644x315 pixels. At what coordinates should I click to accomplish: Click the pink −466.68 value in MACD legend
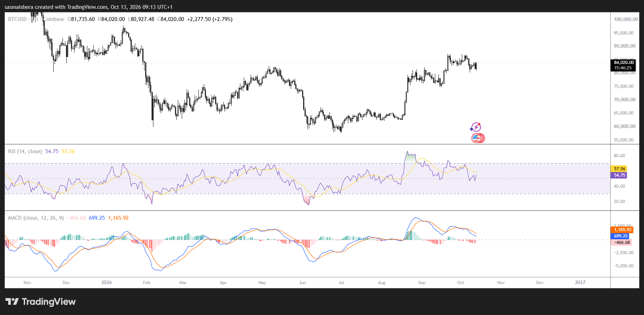click(x=76, y=218)
